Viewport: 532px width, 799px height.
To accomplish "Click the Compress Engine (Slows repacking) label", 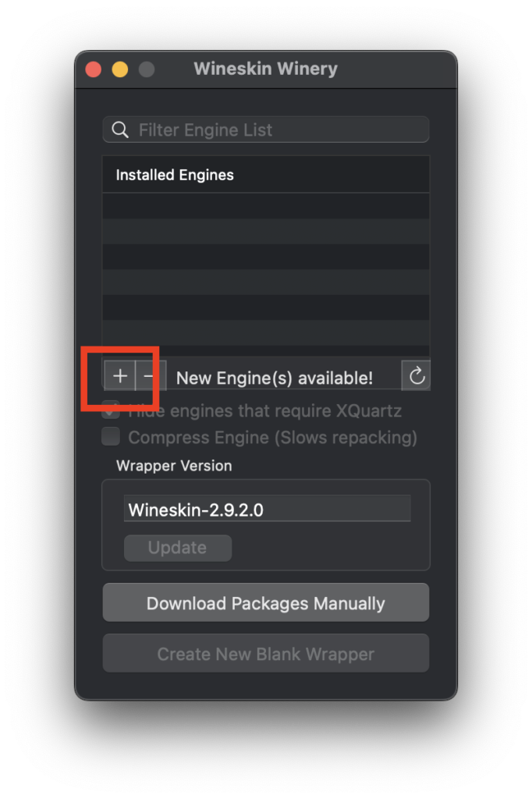I will point(272,438).
